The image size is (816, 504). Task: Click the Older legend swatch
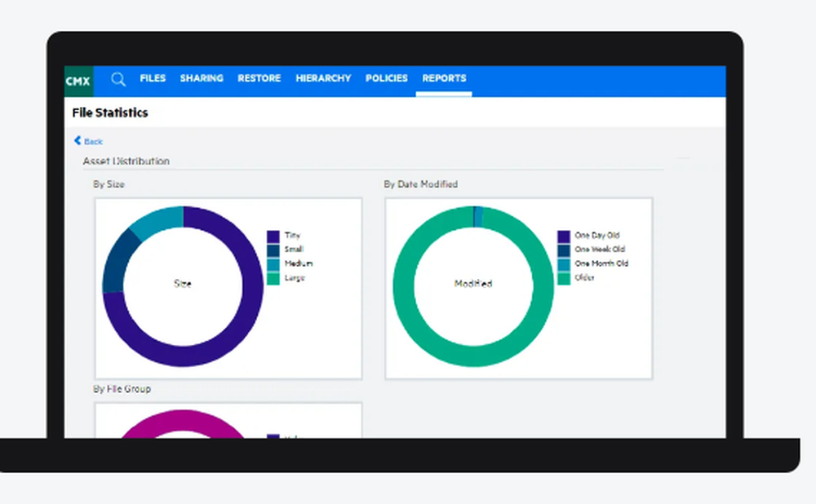point(564,278)
